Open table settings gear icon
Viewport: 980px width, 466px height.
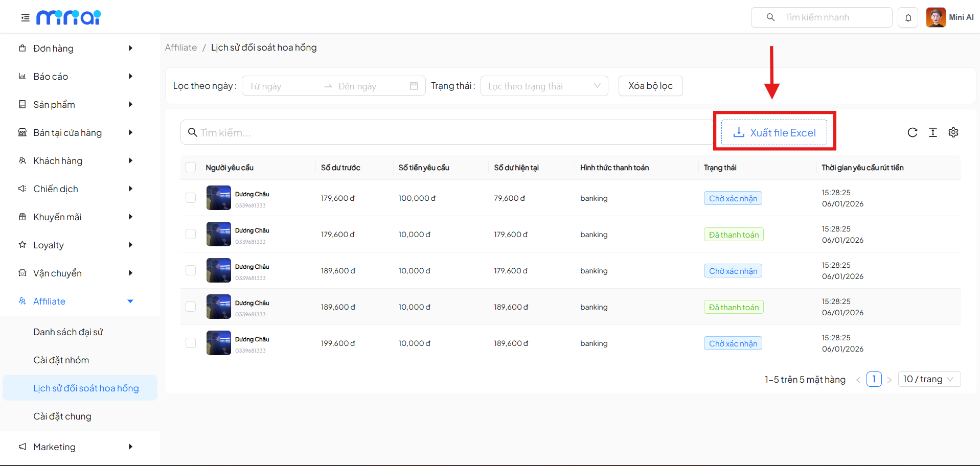click(953, 133)
